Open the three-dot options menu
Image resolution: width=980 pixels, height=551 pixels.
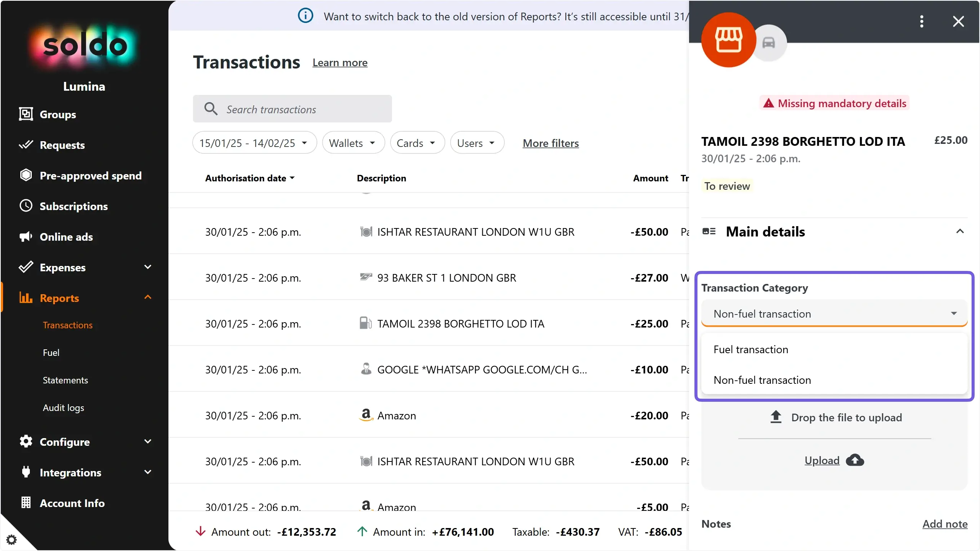click(x=922, y=21)
